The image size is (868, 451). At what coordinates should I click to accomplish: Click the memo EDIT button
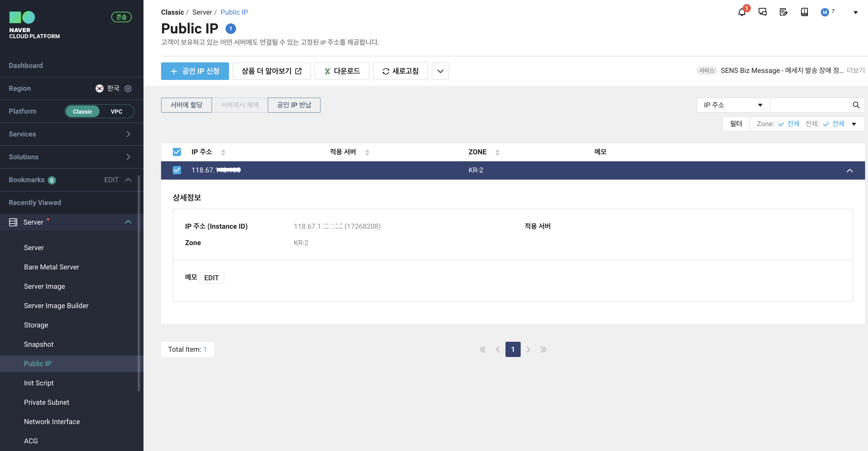pyautogui.click(x=211, y=278)
